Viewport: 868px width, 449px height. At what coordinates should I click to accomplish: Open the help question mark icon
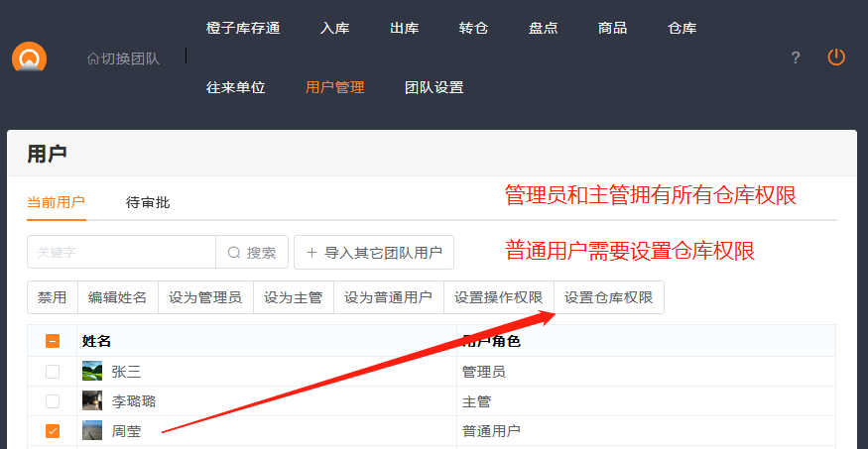(795, 57)
